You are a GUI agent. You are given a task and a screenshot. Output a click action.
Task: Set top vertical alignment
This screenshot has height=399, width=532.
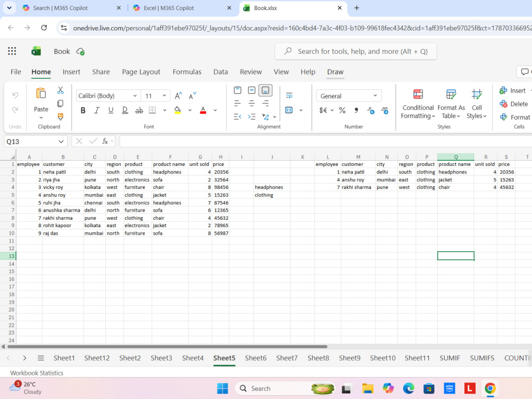[237, 90]
